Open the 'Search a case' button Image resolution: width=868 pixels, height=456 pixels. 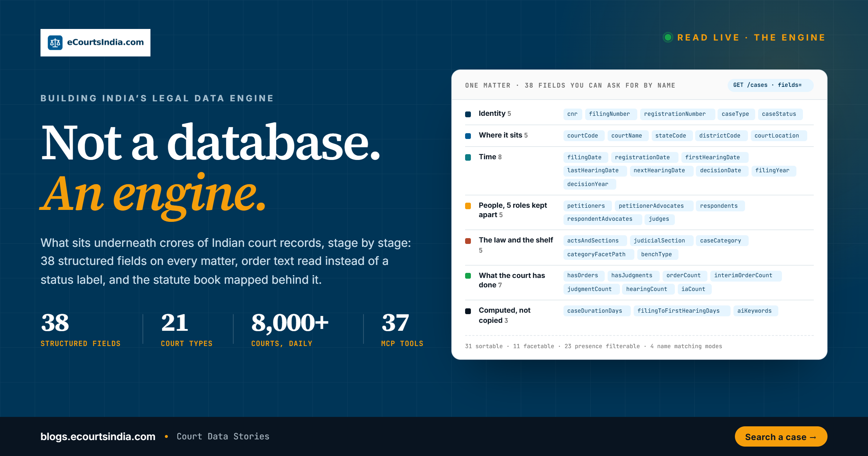781,437
